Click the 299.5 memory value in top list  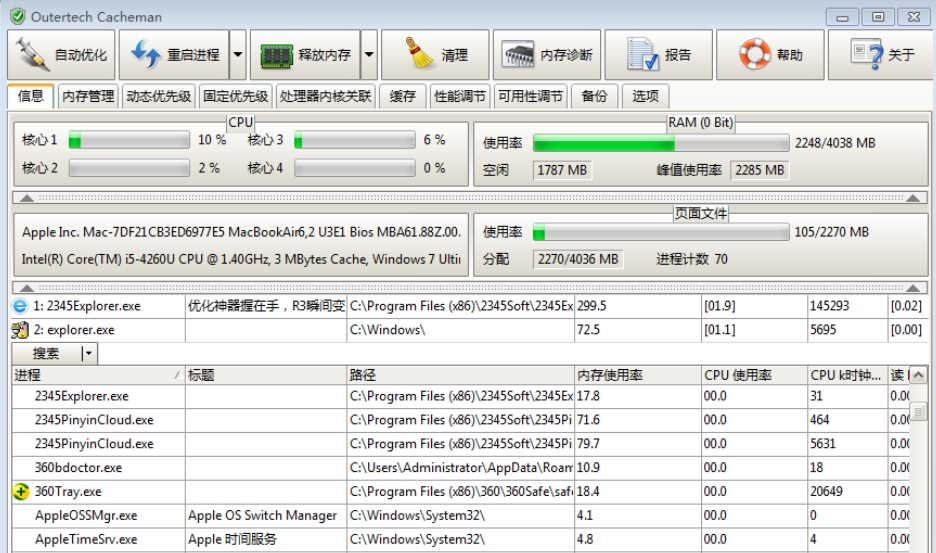coord(592,306)
